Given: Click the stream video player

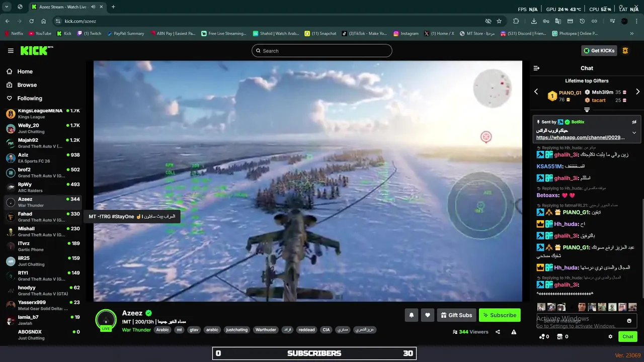Looking at the screenshot, I should [308, 181].
